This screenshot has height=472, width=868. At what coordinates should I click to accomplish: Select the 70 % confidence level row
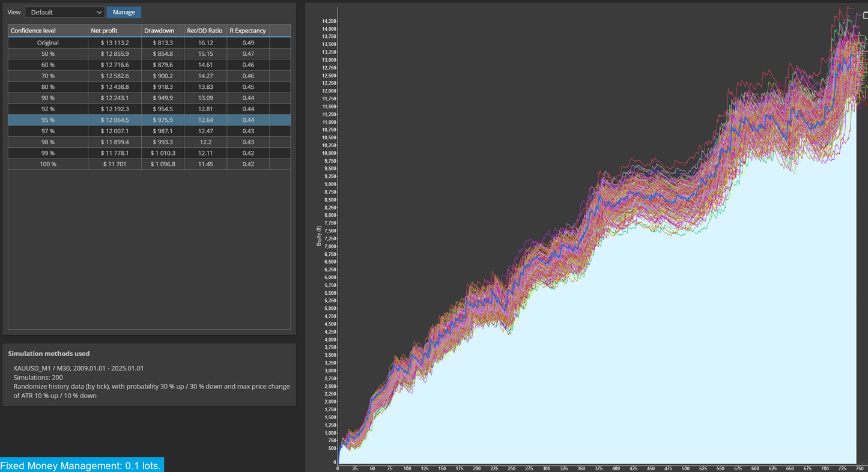[149, 76]
